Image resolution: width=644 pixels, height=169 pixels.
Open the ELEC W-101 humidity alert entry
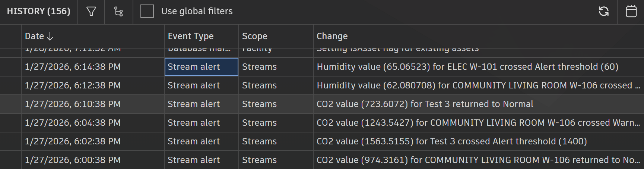point(467,67)
